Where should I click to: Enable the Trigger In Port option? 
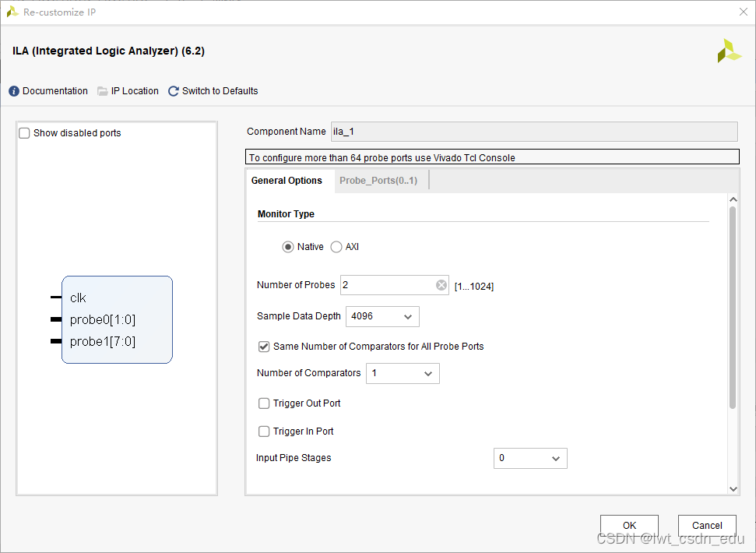pyautogui.click(x=264, y=431)
